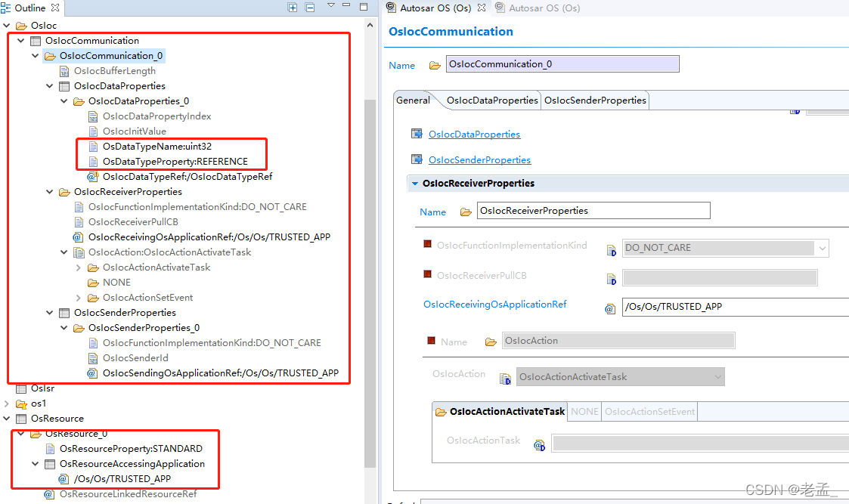
Task: Collapse the OsIocDataProperties_0 node
Action: [64, 101]
